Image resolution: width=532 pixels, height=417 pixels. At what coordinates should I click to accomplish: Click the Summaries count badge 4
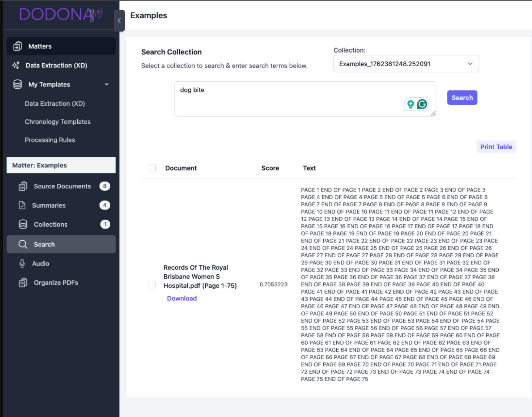(x=105, y=205)
